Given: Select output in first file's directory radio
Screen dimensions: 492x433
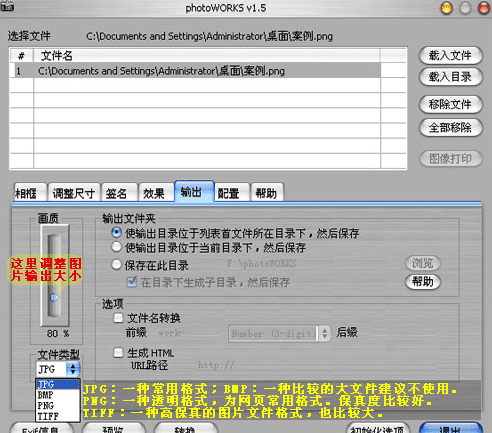Looking at the screenshot, I should pos(116,232).
